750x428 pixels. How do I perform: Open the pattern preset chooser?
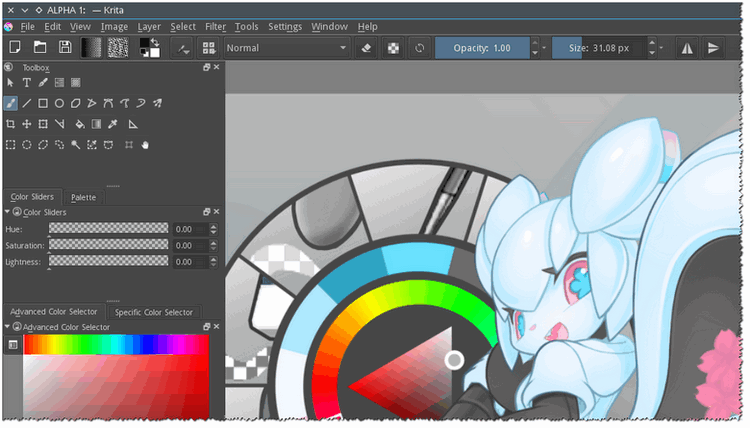(118, 48)
